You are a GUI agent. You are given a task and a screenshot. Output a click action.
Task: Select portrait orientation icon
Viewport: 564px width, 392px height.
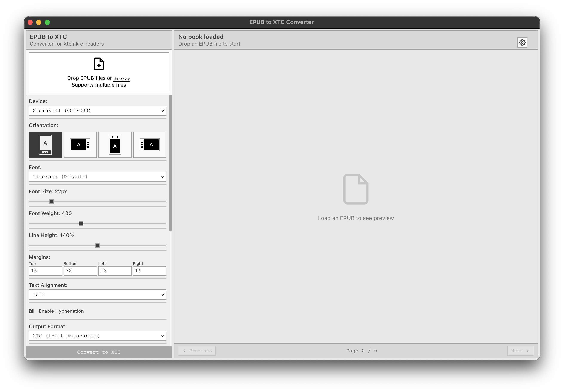point(45,145)
